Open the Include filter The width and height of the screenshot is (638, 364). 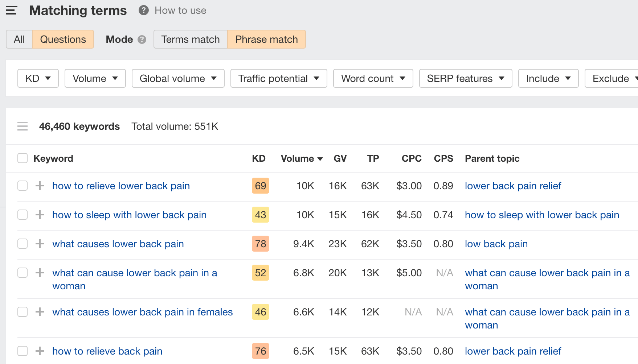(x=548, y=78)
